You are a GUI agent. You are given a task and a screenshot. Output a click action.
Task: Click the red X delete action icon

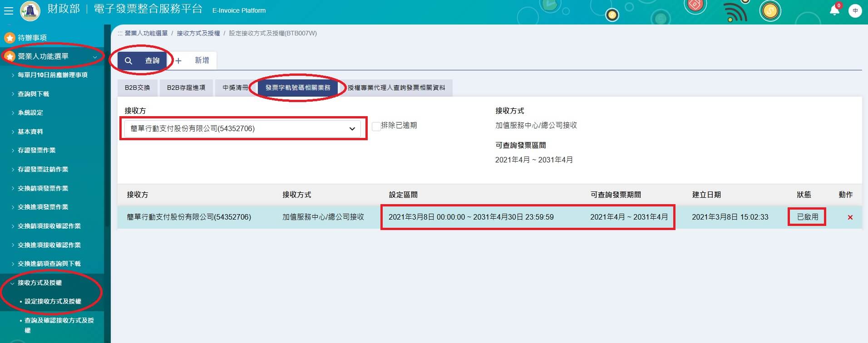(850, 217)
